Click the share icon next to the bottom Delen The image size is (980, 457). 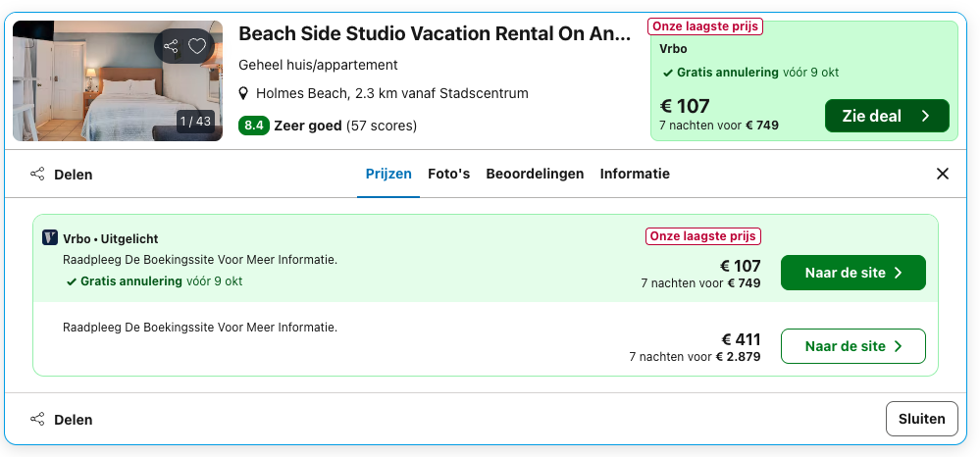pos(37,419)
